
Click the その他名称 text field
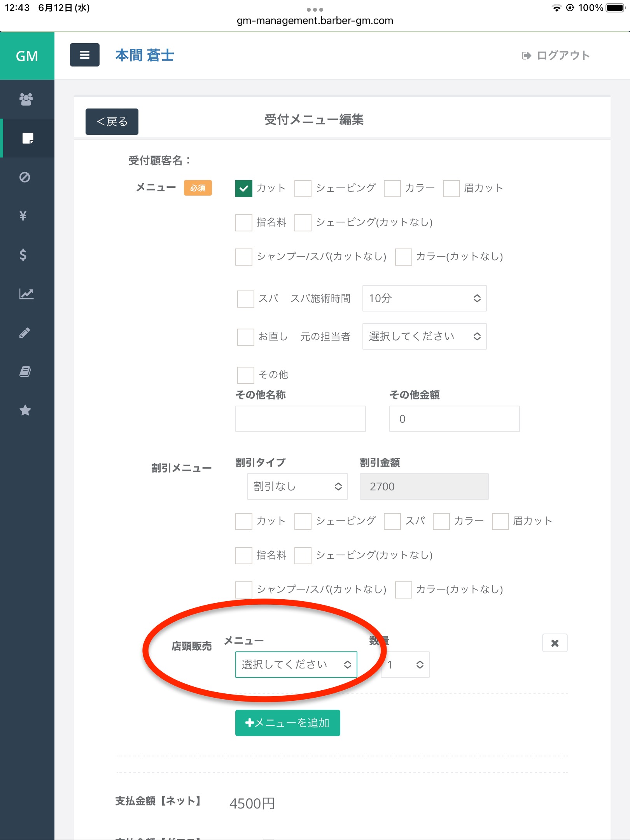pyautogui.click(x=300, y=419)
